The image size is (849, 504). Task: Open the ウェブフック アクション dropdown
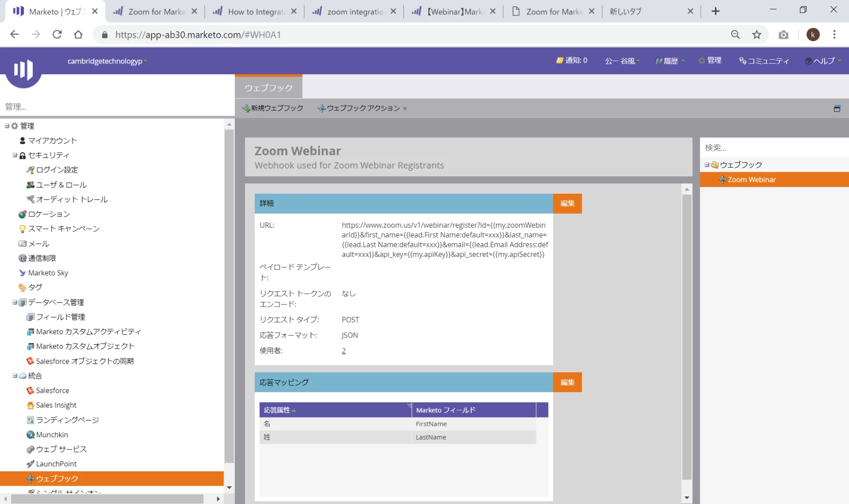[362, 108]
